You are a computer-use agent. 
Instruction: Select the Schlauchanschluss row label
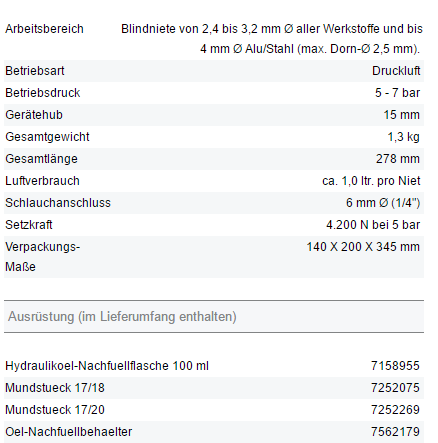coord(58,203)
